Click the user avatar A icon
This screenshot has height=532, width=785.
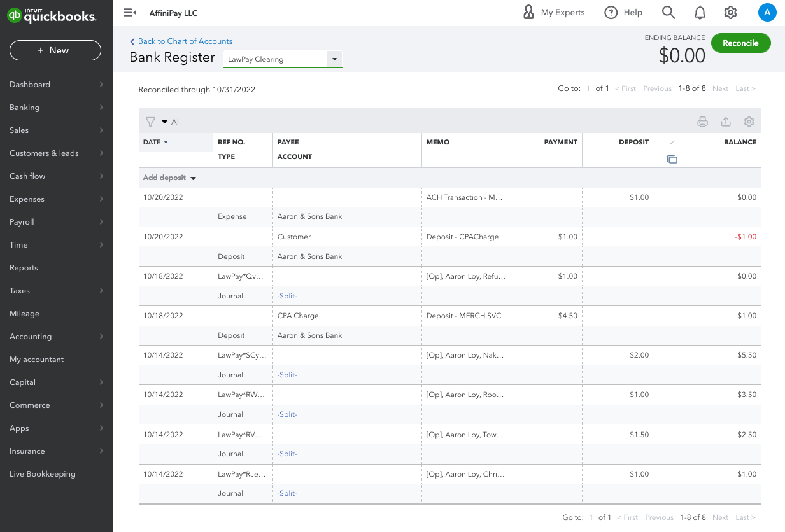[x=767, y=12]
